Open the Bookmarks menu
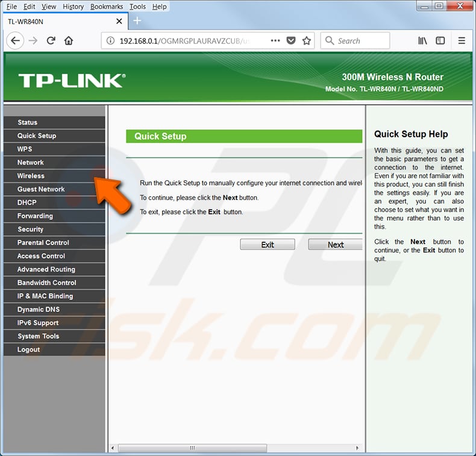Screen dimensions: 476x456 click(x=107, y=7)
